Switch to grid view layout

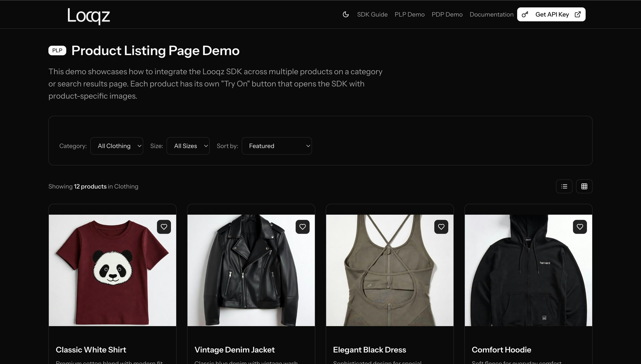584,186
